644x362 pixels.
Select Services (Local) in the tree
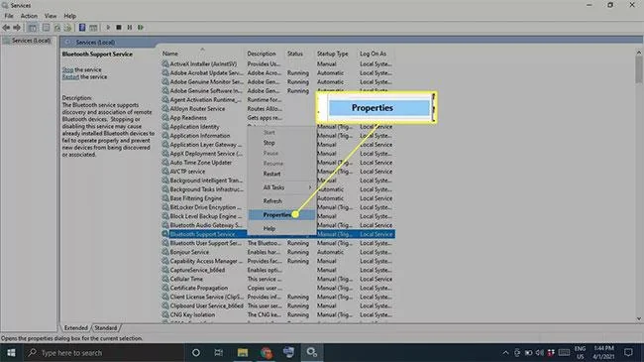point(32,41)
